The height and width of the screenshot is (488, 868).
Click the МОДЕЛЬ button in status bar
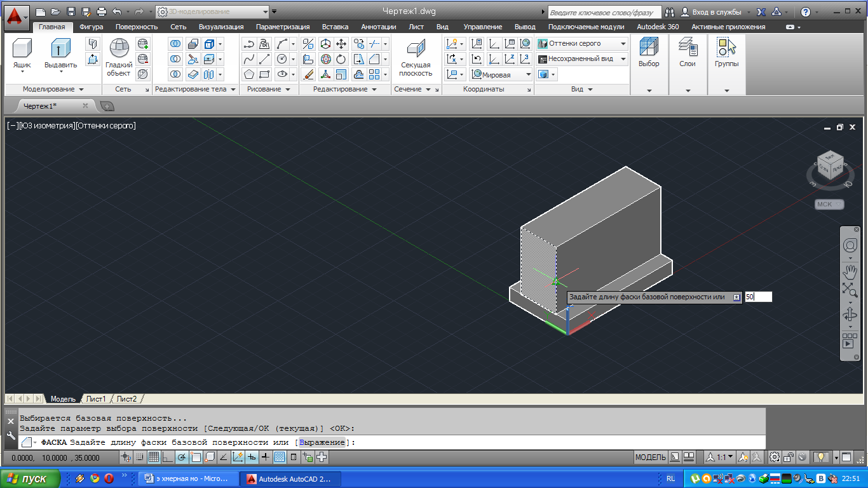[x=650, y=457]
